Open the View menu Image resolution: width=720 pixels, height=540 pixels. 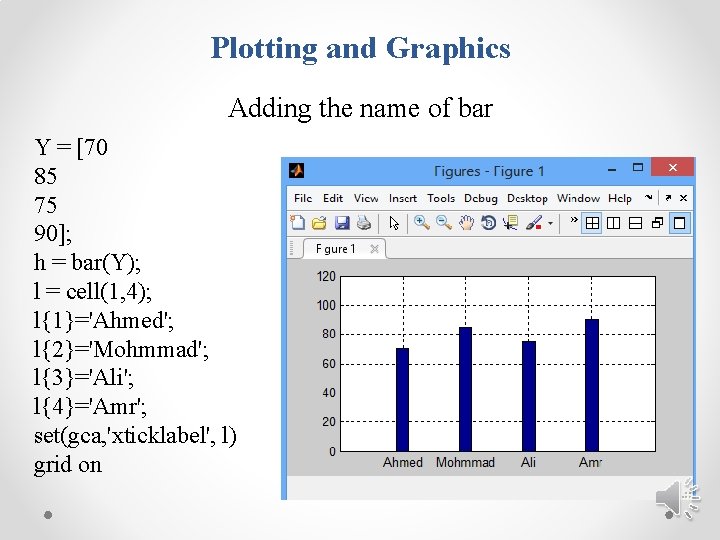tap(366, 198)
